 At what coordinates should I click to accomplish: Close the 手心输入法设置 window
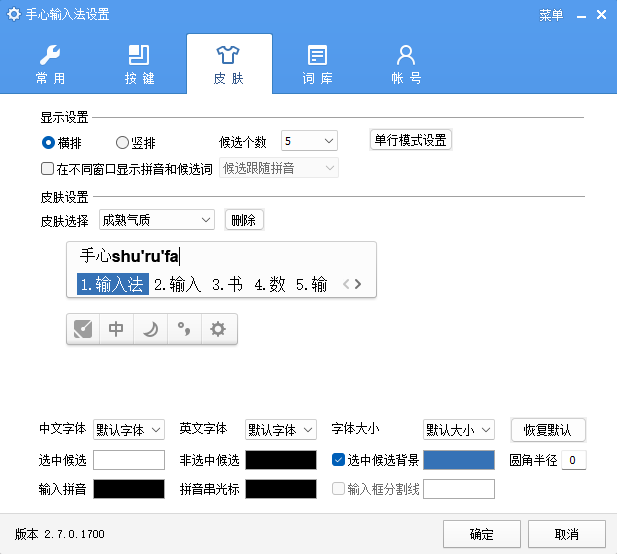tap(601, 15)
